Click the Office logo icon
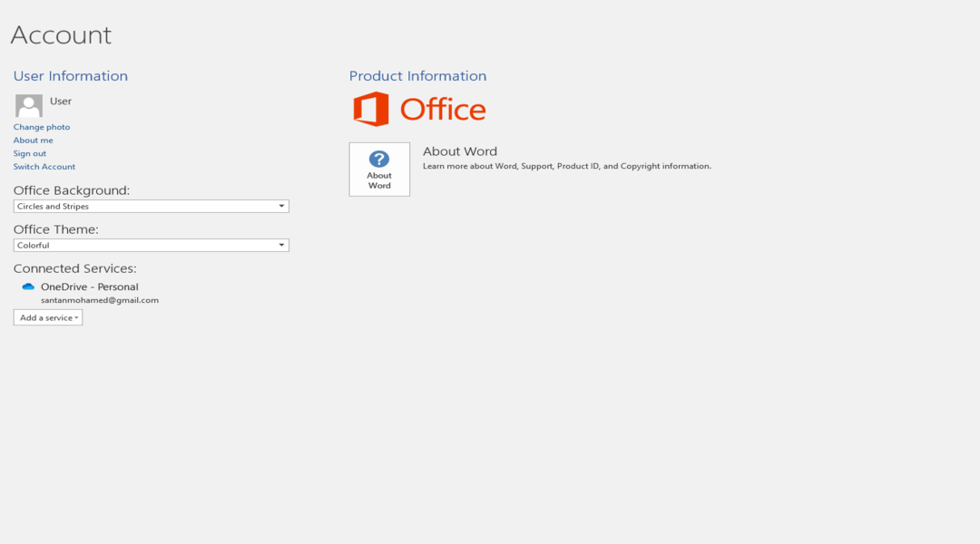Image resolution: width=980 pixels, height=544 pixels. point(370,110)
